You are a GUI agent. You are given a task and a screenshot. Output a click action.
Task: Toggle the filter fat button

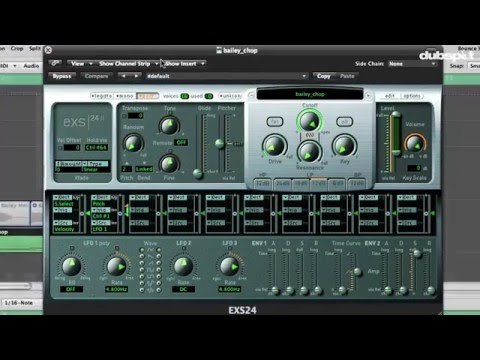tap(275, 122)
